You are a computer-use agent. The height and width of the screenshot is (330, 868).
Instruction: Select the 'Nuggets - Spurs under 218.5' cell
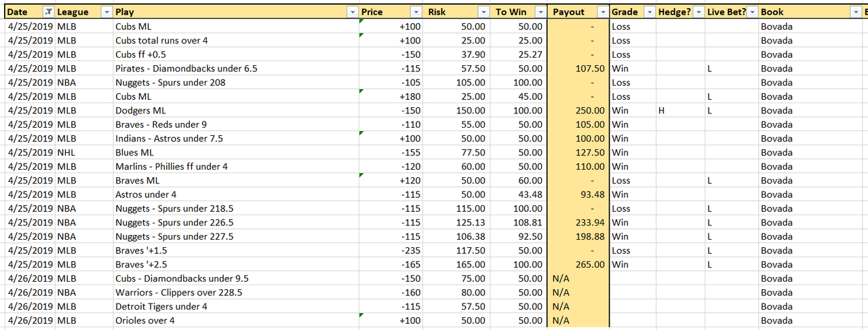click(236, 208)
